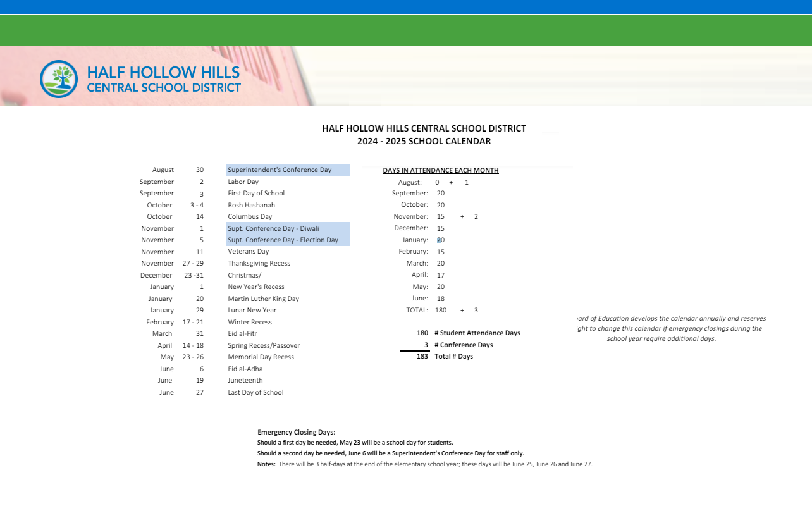Click the 'Veterans Day' entry
The image size is (812, 518).
coord(249,252)
